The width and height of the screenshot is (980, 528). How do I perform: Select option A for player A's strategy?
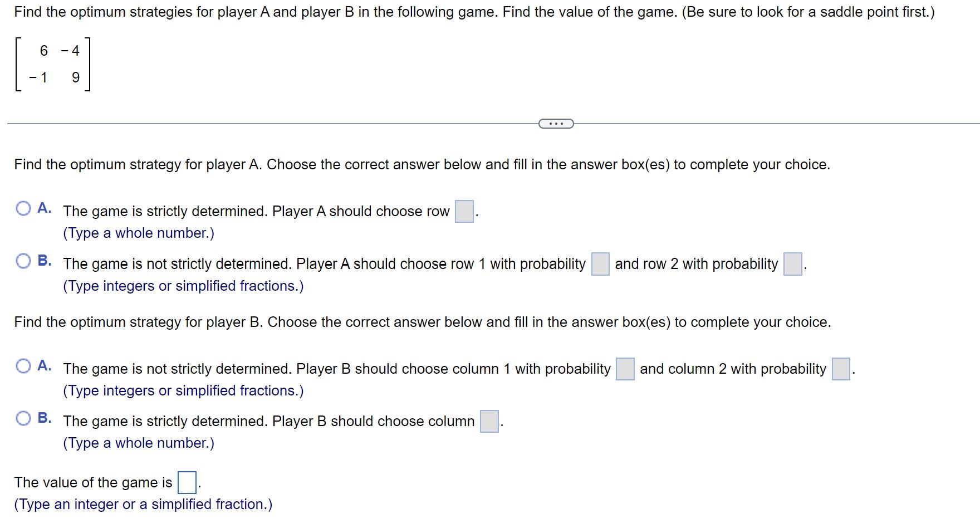pyautogui.click(x=23, y=209)
